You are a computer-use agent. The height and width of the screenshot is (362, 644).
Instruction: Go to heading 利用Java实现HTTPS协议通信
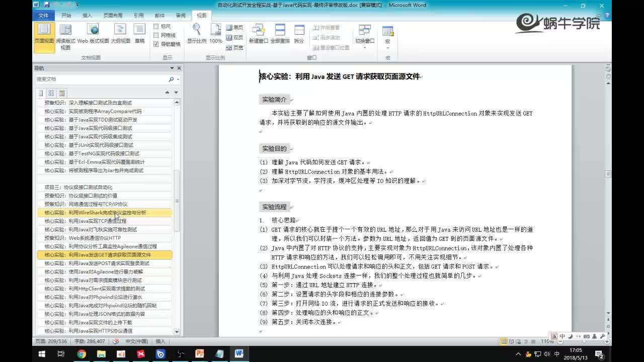(x=105, y=331)
